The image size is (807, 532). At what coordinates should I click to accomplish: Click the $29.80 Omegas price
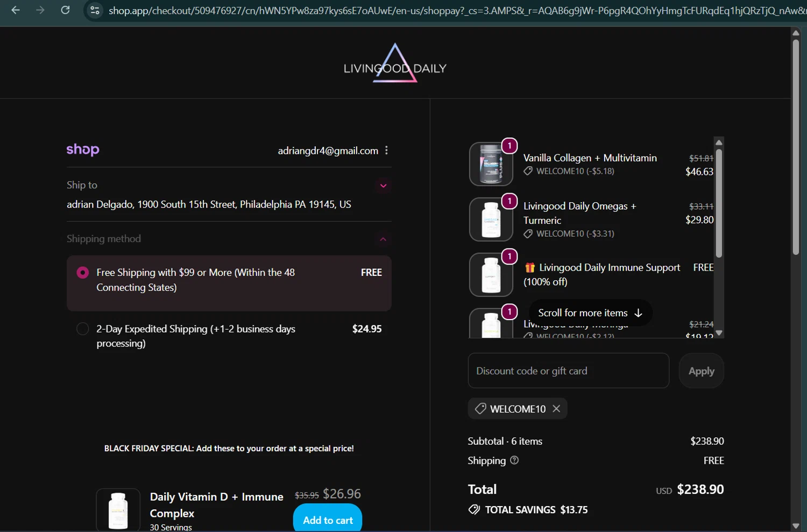click(x=699, y=219)
